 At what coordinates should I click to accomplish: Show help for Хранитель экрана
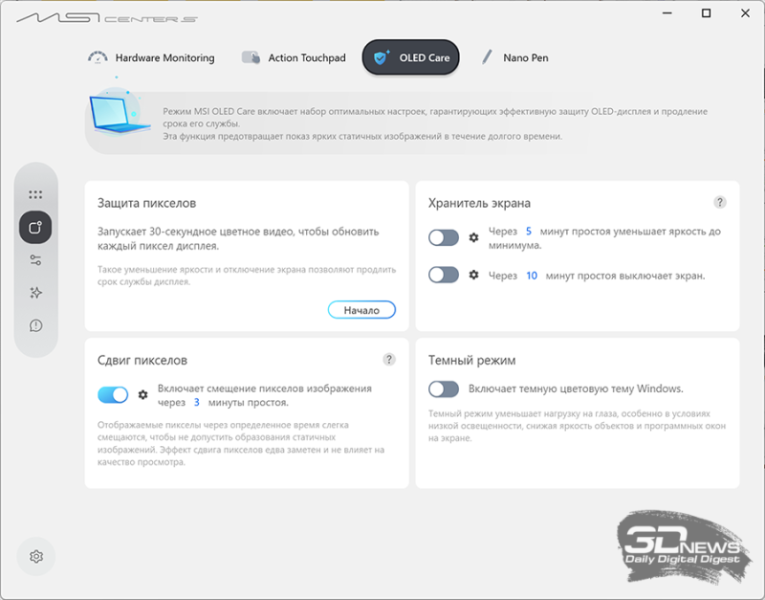720,202
